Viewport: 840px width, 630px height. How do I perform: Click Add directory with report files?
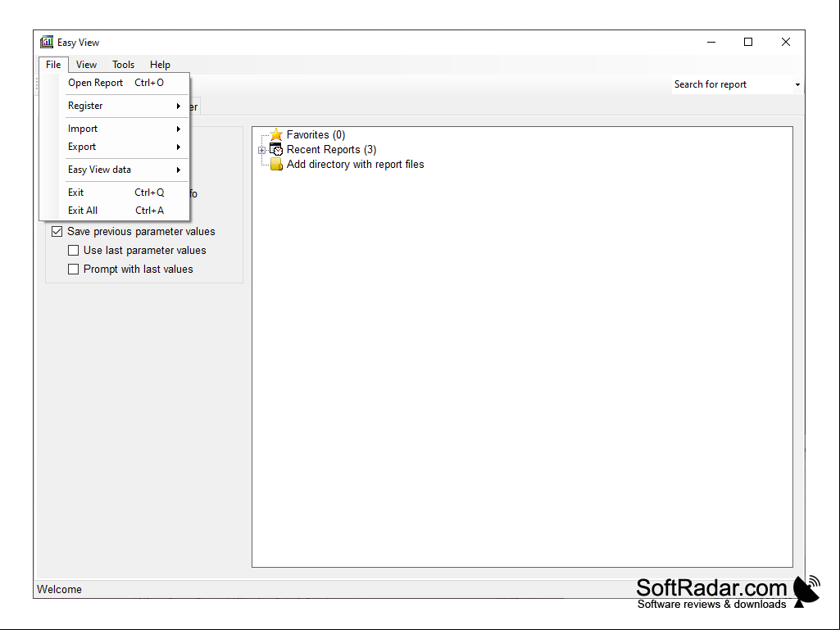coord(355,165)
